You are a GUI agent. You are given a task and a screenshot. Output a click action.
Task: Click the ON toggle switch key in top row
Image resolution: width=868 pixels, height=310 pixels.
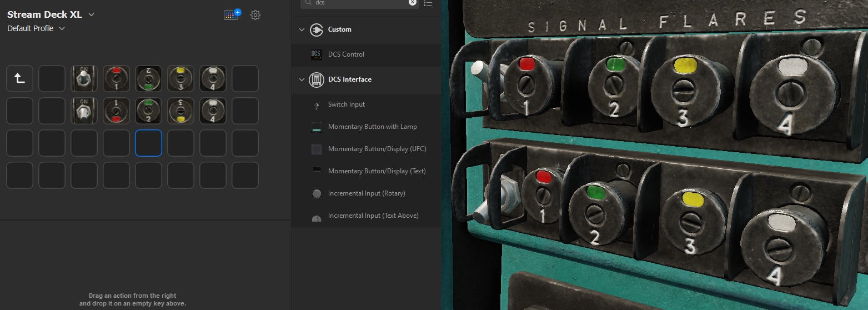[x=84, y=79]
